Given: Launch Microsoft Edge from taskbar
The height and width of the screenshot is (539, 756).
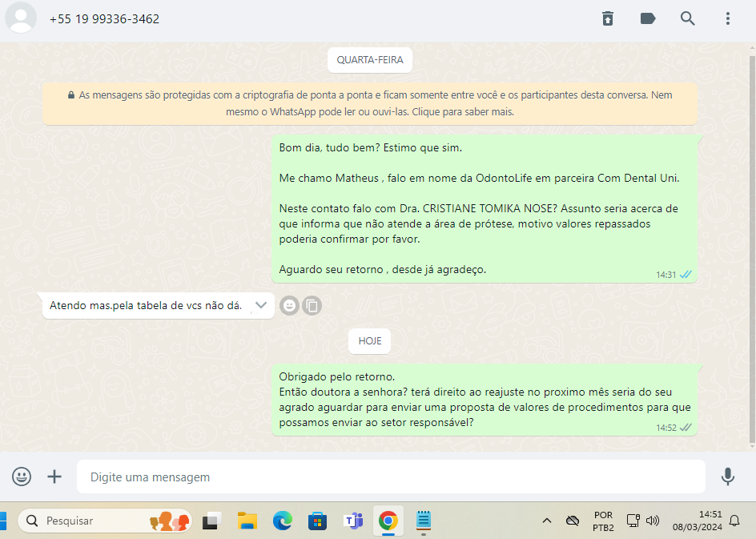Looking at the screenshot, I should click(283, 521).
